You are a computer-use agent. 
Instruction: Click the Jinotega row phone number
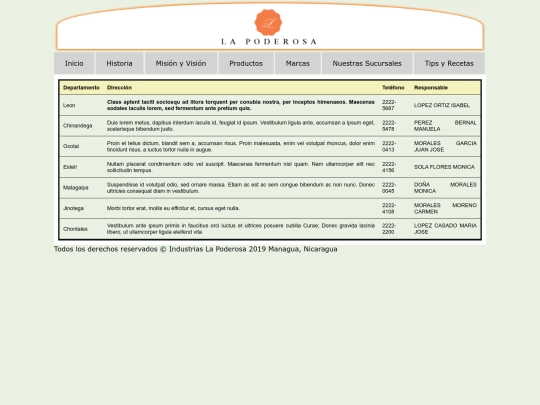coord(389,208)
